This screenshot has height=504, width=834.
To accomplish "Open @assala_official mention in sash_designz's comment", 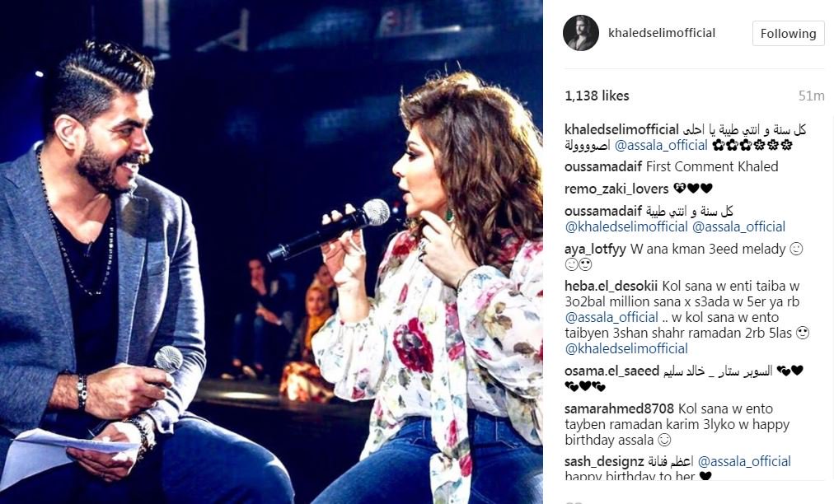I will pos(744,461).
